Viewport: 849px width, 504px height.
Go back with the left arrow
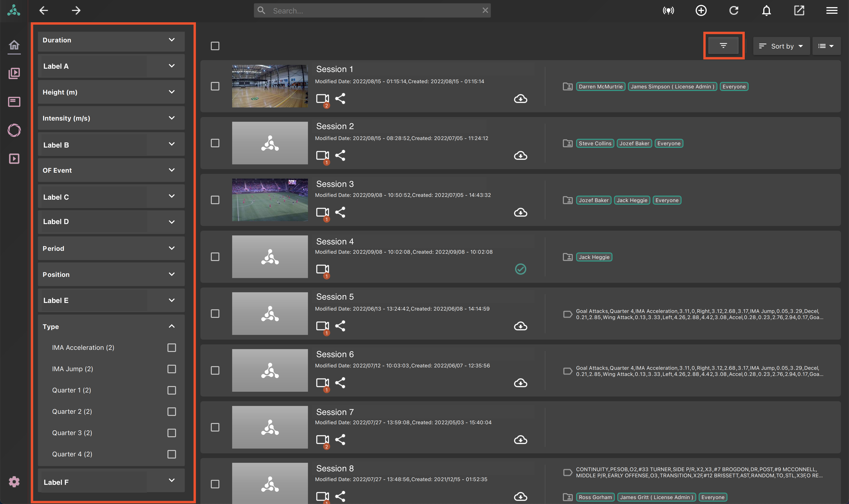44,10
